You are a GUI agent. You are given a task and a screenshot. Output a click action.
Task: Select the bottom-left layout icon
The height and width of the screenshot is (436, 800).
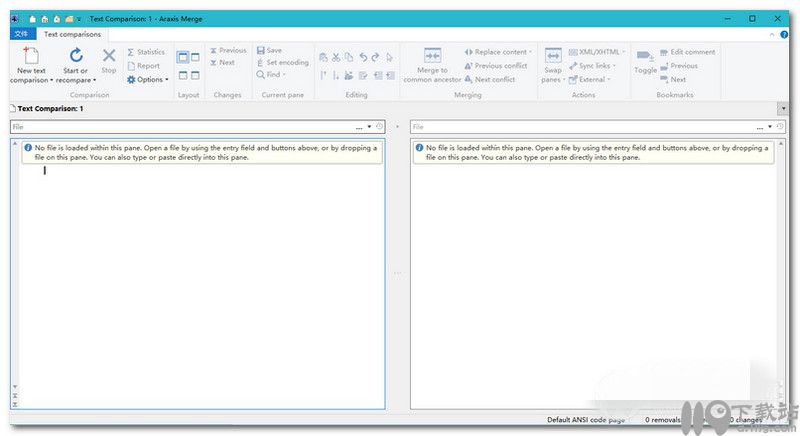(x=183, y=75)
